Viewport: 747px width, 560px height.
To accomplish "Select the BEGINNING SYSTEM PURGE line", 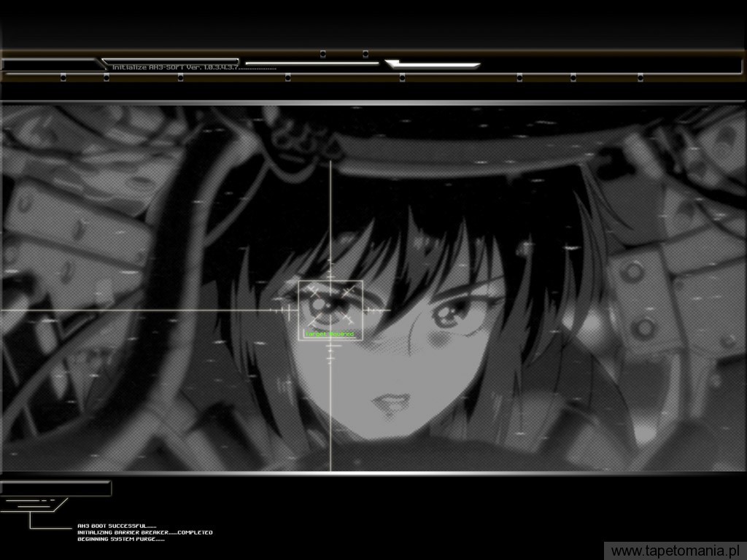I will (121, 540).
